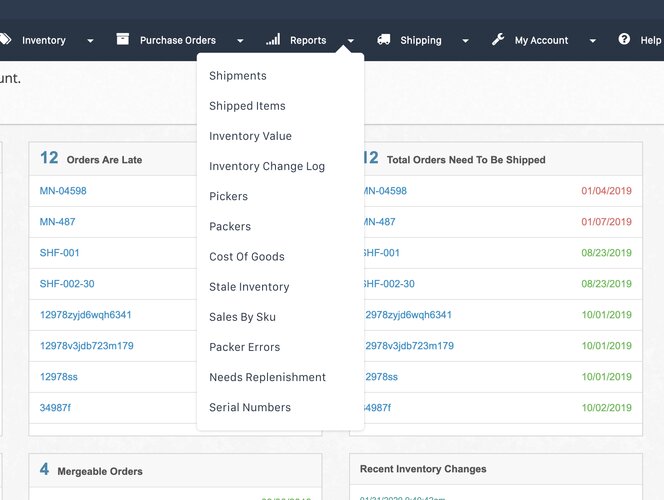Click the Reports bar chart icon
Screen dimensions: 664x500
coord(273,40)
